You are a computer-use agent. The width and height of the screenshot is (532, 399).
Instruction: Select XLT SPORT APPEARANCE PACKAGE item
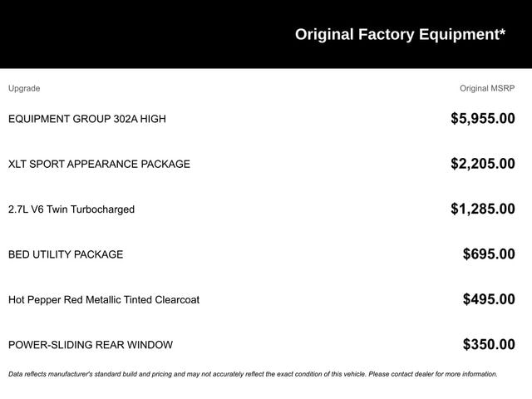click(99, 165)
